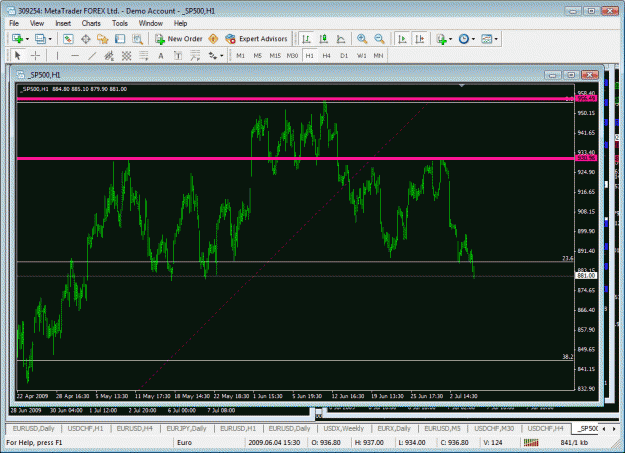Select the Fibonacci Retracement tool
This screenshot has width=625, height=453.
[x=143, y=56]
